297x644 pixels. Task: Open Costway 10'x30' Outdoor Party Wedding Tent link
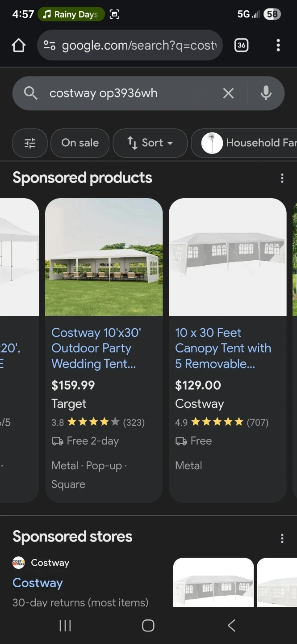click(96, 348)
